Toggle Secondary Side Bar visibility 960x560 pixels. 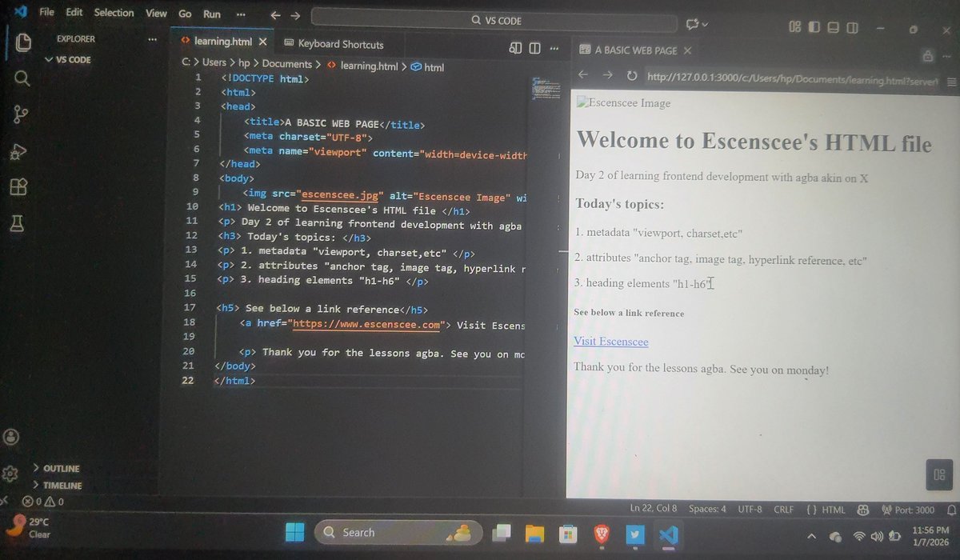[x=853, y=28]
